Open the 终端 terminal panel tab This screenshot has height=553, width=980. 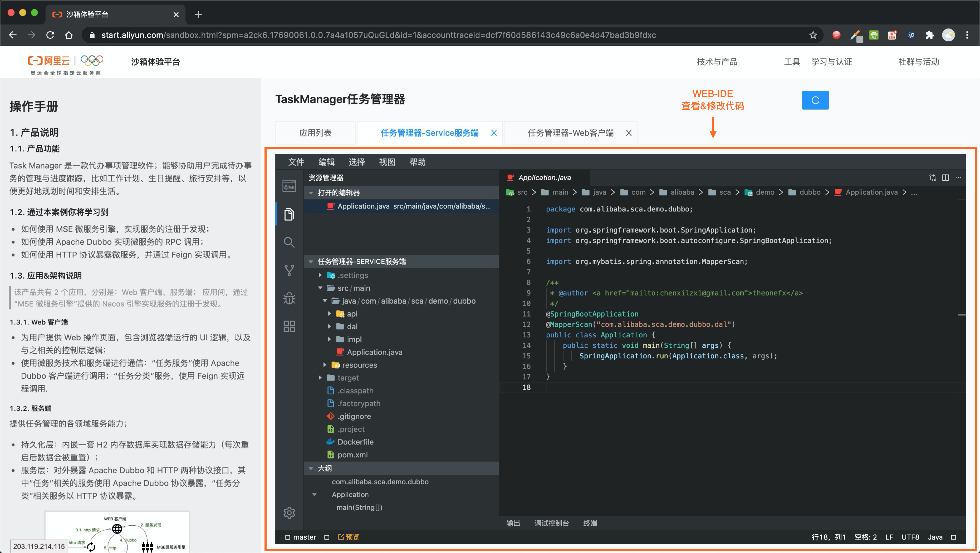[590, 523]
